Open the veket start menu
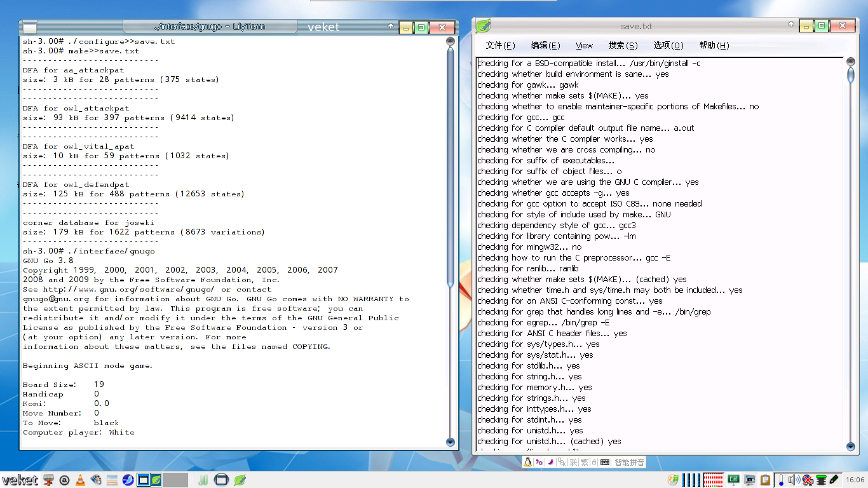The width and height of the screenshot is (868, 488). coord(20,480)
